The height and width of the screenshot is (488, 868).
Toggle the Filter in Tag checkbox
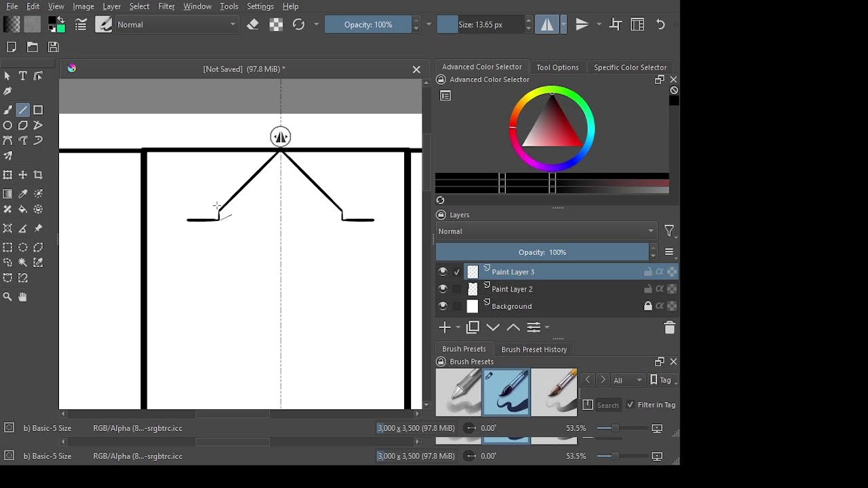[630, 405]
